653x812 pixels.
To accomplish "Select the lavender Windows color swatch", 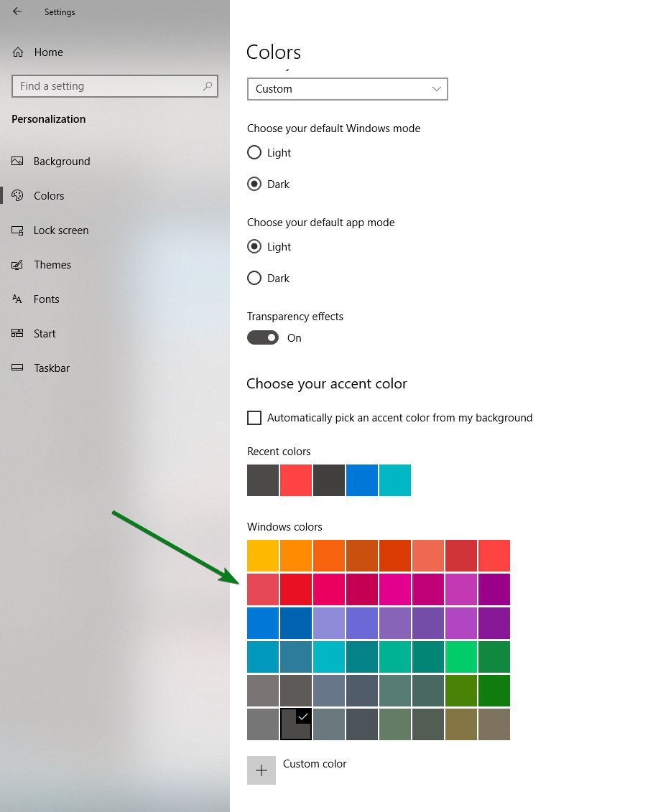I will pyautogui.click(x=328, y=623).
